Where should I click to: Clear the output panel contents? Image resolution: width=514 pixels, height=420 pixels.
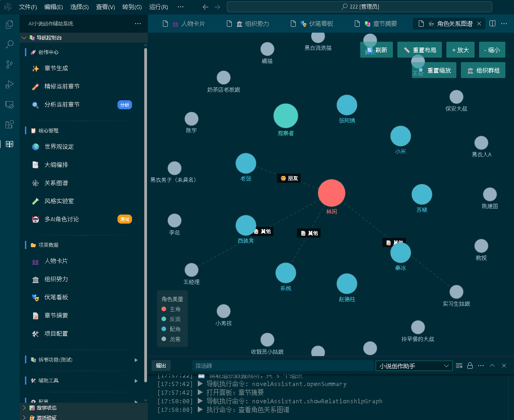pos(459,365)
